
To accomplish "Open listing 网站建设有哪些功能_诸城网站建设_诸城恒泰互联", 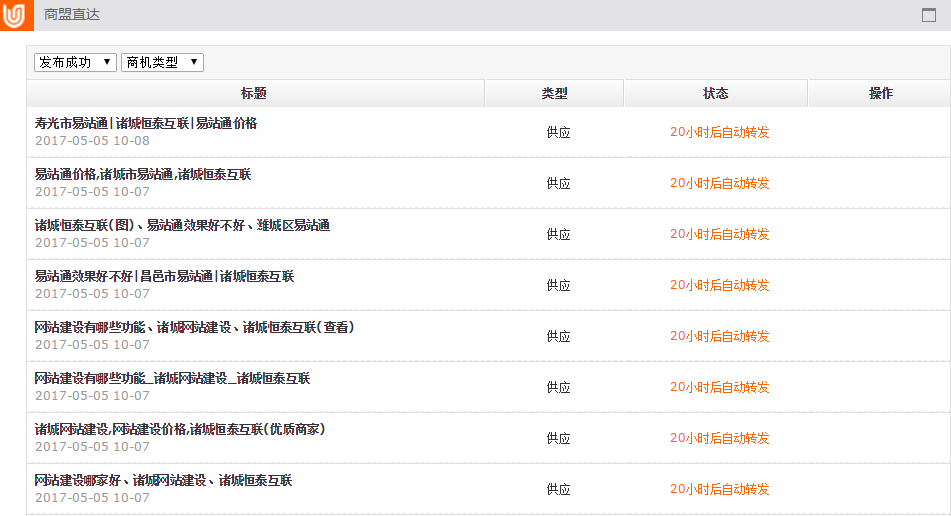I will tap(172, 378).
